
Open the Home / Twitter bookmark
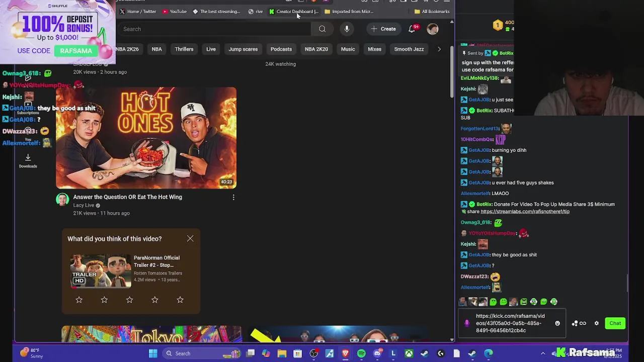(137, 11)
